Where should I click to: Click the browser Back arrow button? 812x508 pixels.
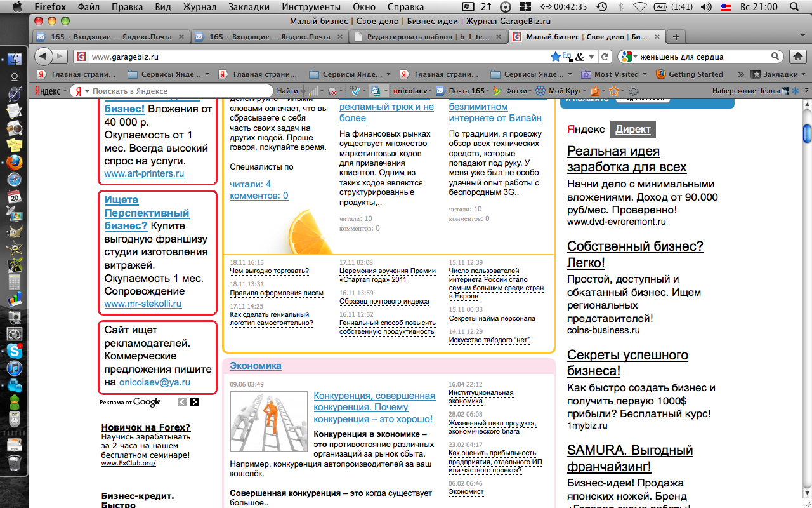tap(43, 57)
